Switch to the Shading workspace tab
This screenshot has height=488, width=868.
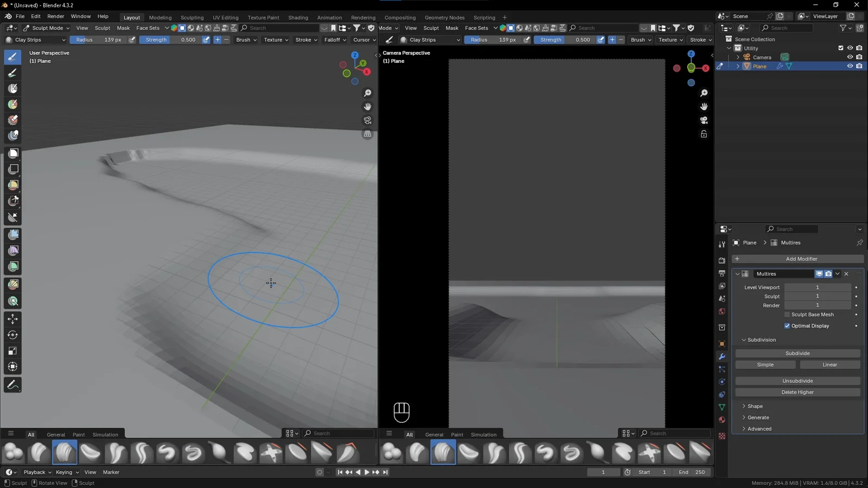[298, 17]
